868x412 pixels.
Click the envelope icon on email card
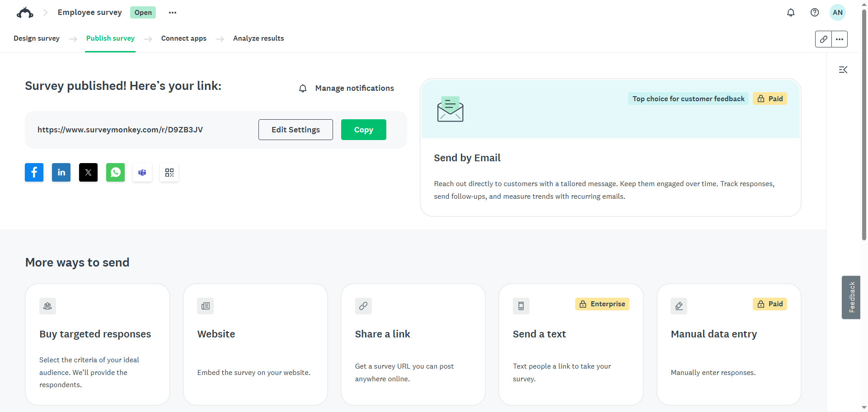click(450, 109)
